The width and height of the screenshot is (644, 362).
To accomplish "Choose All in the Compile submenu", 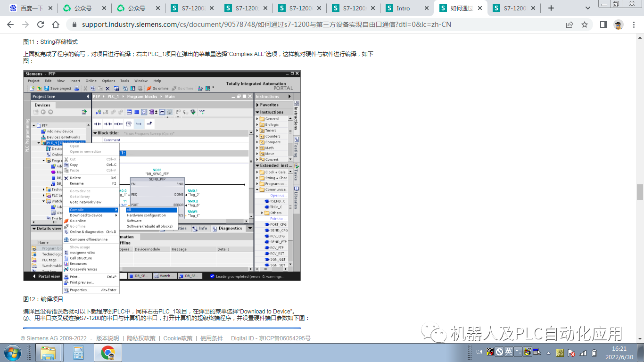I will point(152,210).
